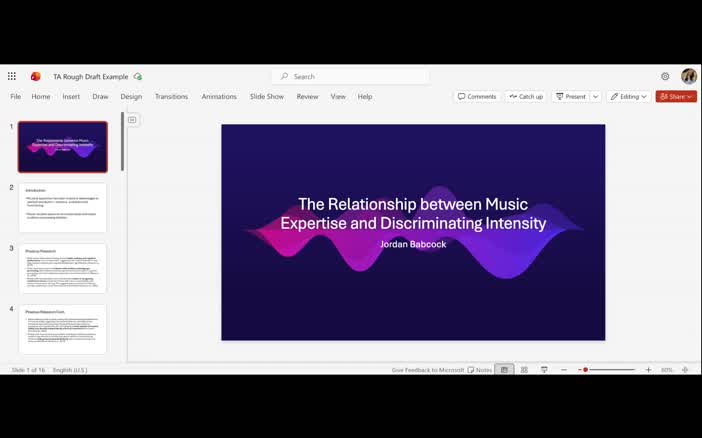Check the cloud save status icon
This screenshot has width=702, height=438.
tap(138, 77)
